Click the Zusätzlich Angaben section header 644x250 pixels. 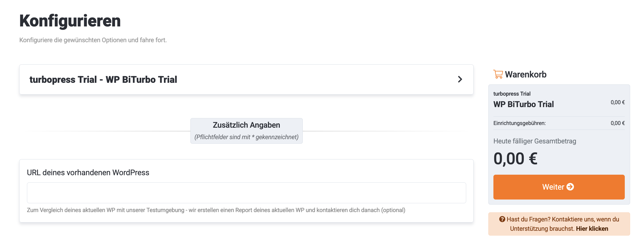point(246,125)
